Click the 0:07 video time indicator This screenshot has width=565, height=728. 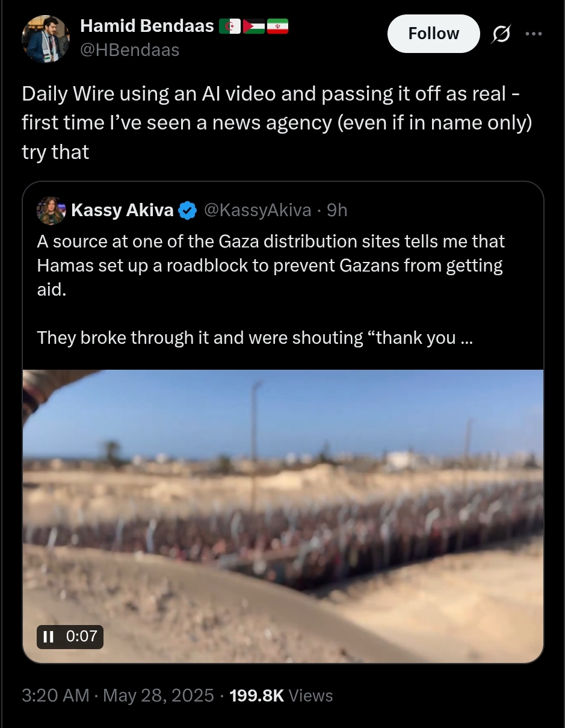[81, 636]
